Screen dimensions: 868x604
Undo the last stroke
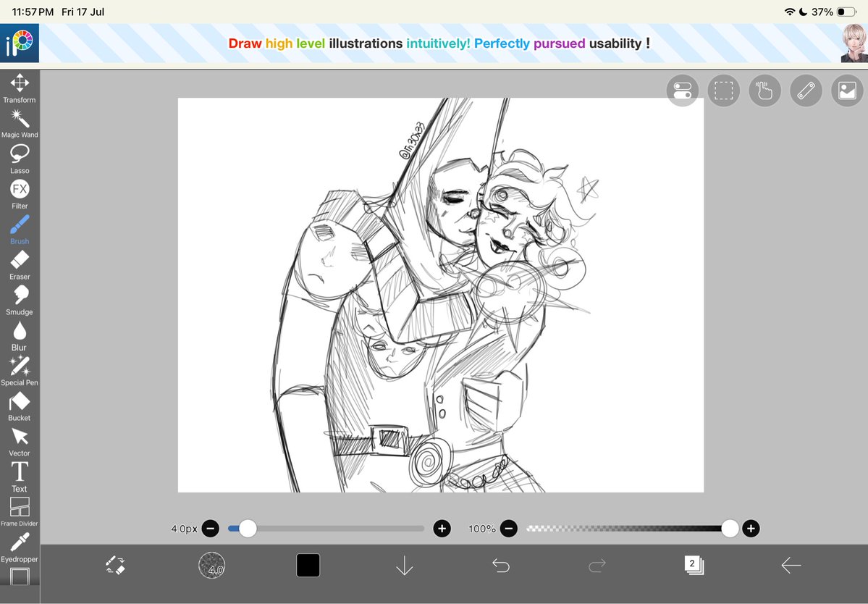[501, 565]
